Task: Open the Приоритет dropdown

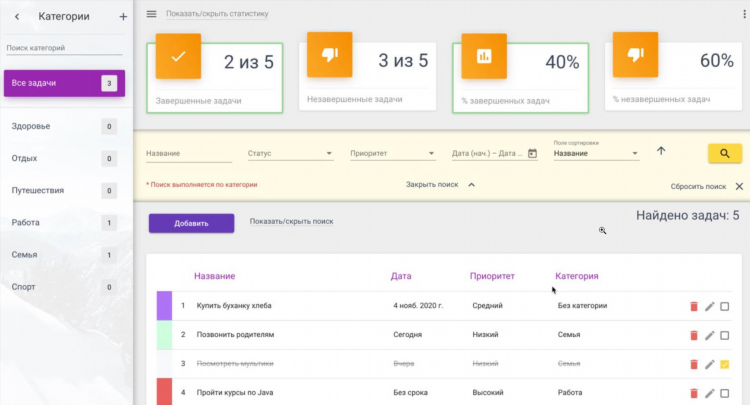Action: click(x=393, y=153)
